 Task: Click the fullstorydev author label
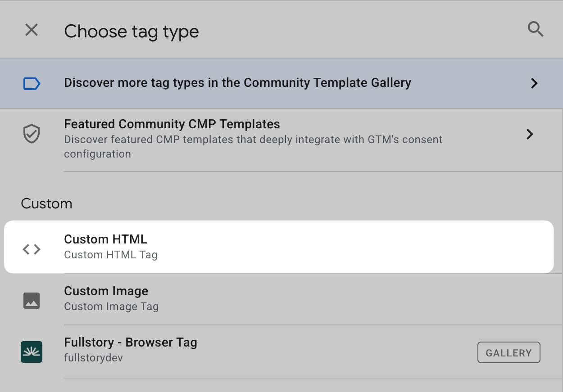[93, 358]
